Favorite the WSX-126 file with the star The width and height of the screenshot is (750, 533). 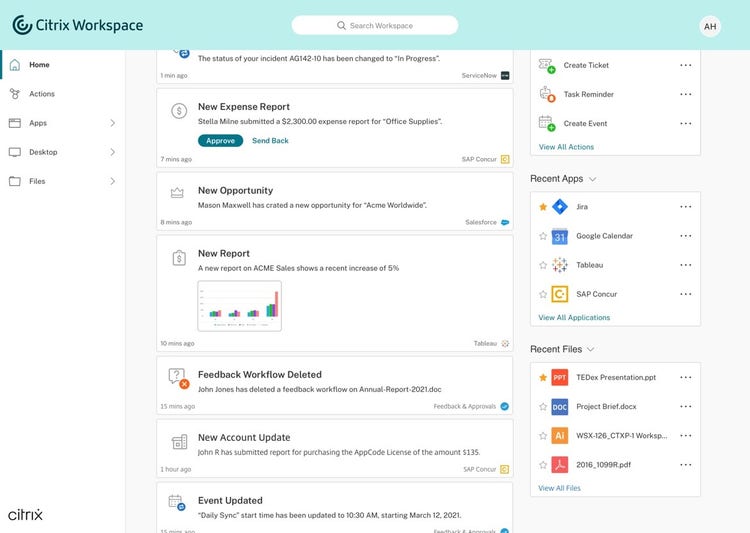tap(543, 436)
